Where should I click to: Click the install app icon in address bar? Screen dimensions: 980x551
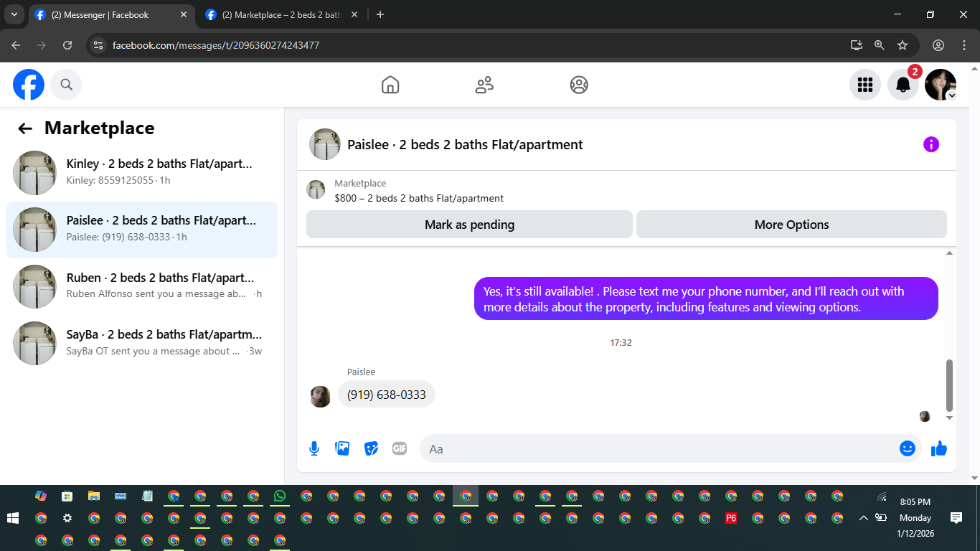(857, 45)
